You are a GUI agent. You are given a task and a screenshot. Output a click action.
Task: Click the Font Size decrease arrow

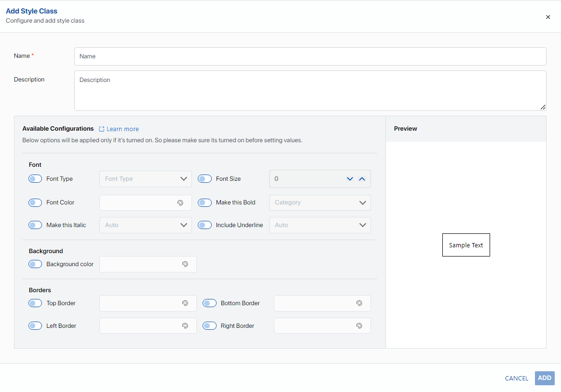[x=350, y=179]
